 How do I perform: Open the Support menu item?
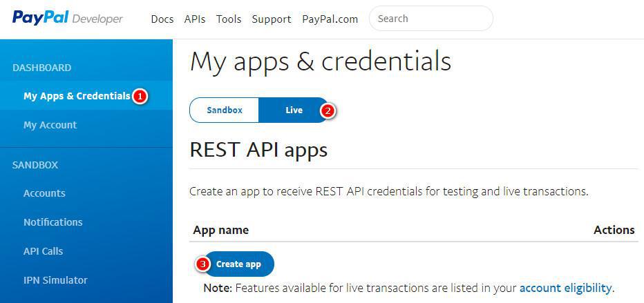(272, 19)
